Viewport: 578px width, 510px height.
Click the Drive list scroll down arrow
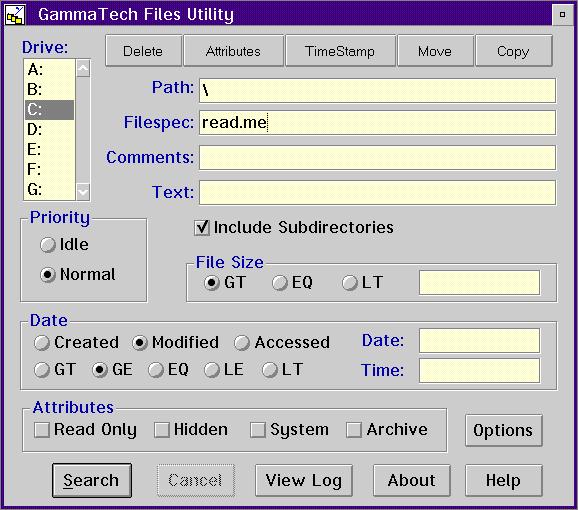point(83,192)
